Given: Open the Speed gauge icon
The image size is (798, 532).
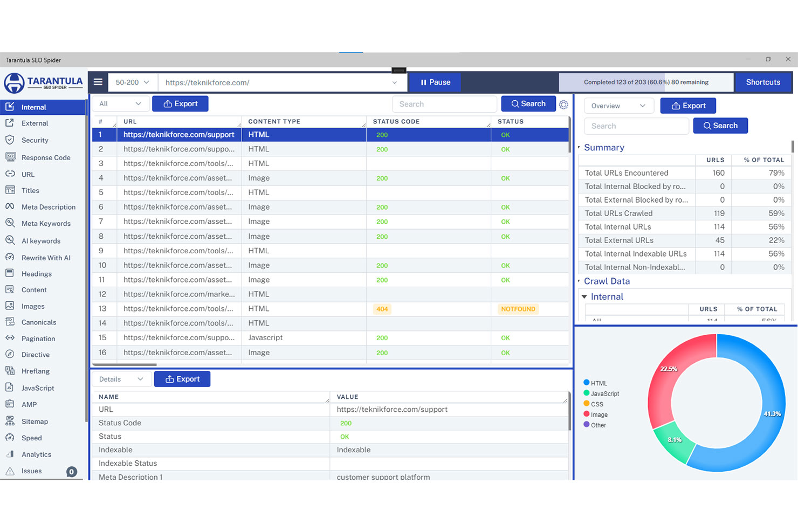Looking at the screenshot, I should tap(10, 438).
